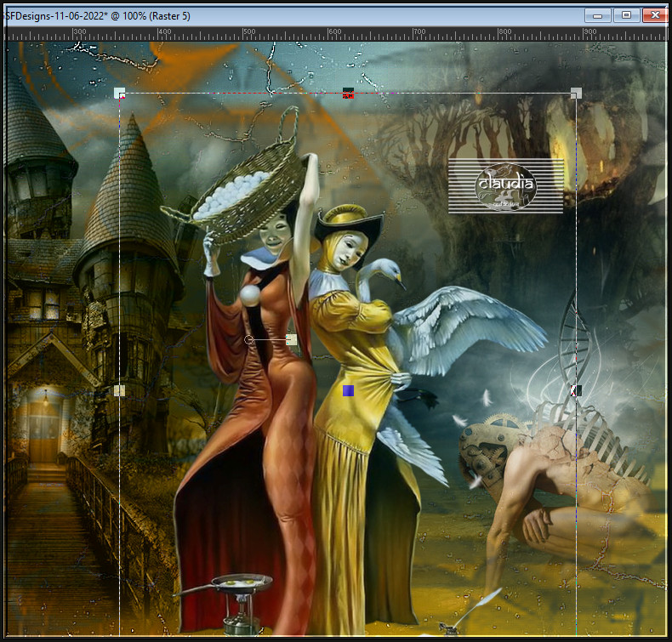Maximize the image window

[x=626, y=16]
